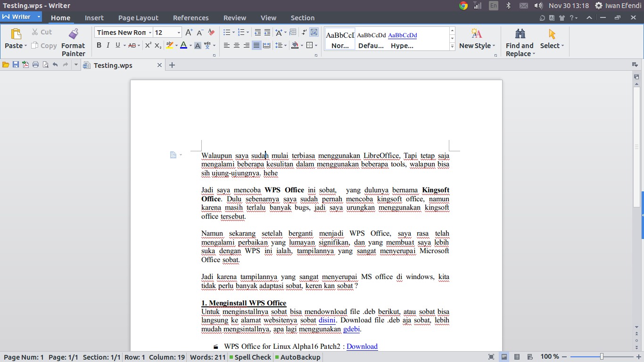Align text left
This screenshot has width=644, height=362.
227,45
